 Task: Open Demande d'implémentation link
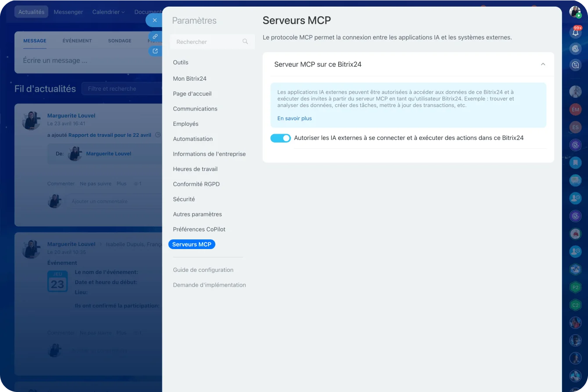tap(209, 285)
